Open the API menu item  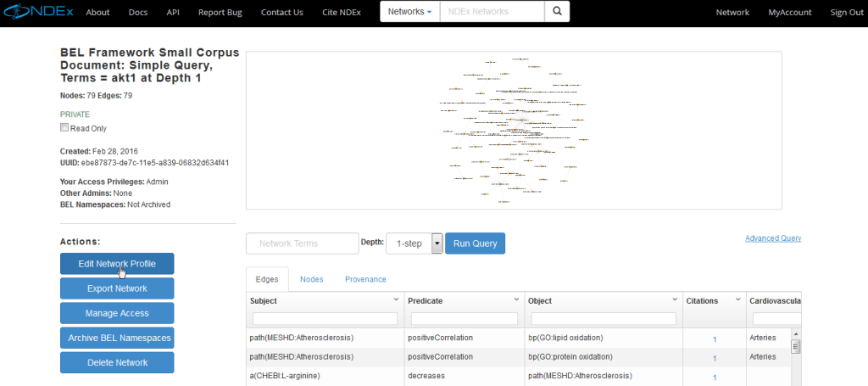[173, 12]
